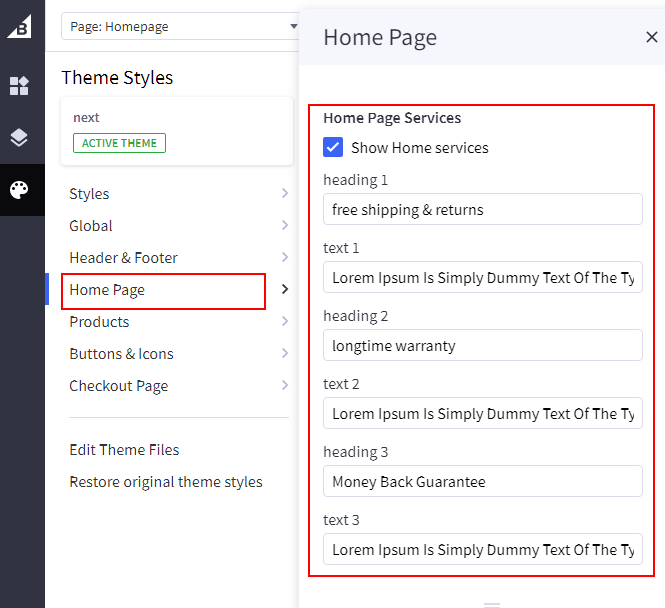Open the layers icon in sidebar

pos(20,138)
